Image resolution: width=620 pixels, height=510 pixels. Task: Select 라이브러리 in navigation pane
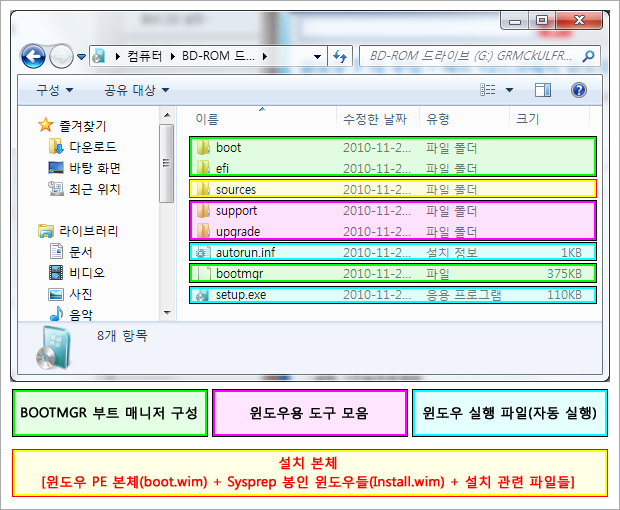89,231
